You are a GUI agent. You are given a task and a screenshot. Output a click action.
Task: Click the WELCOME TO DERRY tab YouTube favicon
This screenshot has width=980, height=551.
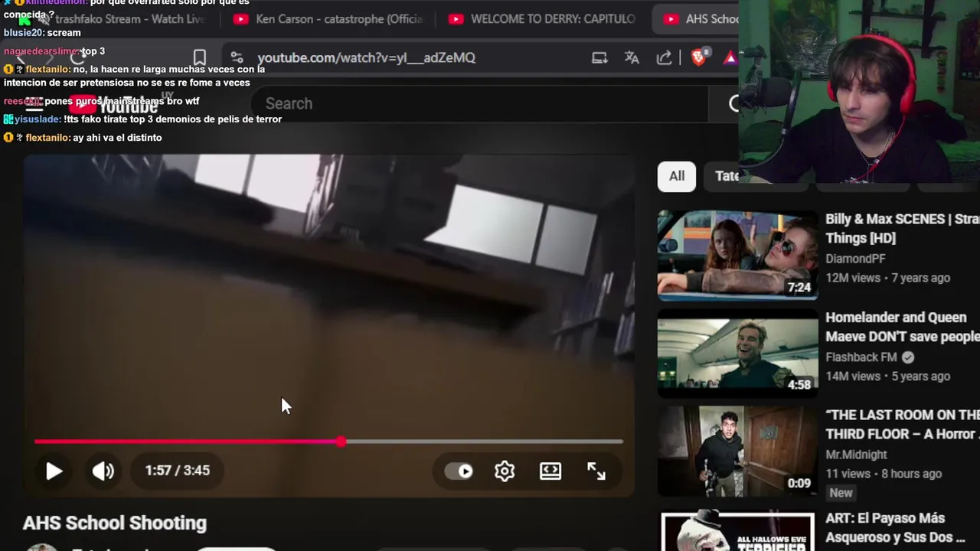(x=456, y=19)
